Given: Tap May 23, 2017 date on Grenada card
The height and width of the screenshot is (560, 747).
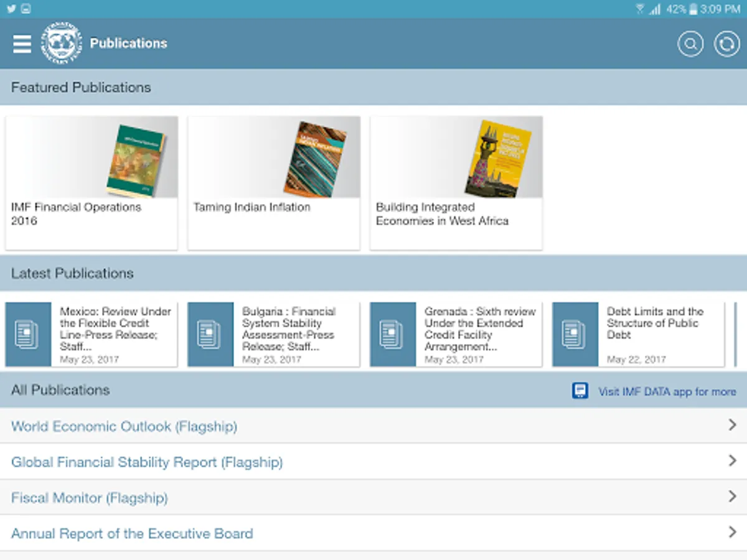Looking at the screenshot, I should pos(454,360).
